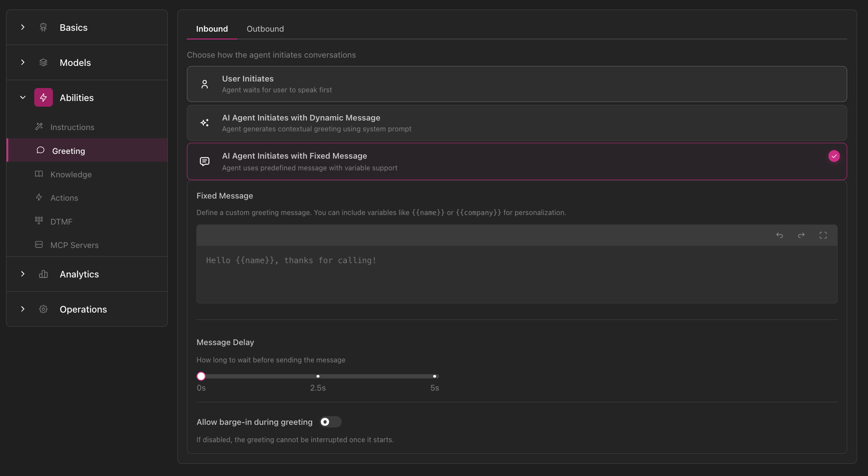
Task: Open MCP Servers via database icon
Action: pyautogui.click(x=39, y=245)
